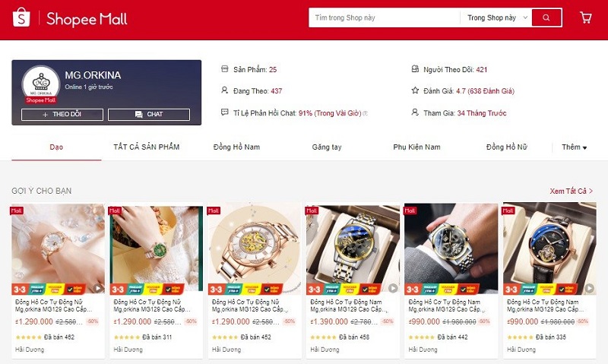Open the 'Găng tay' category tab

(x=327, y=147)
